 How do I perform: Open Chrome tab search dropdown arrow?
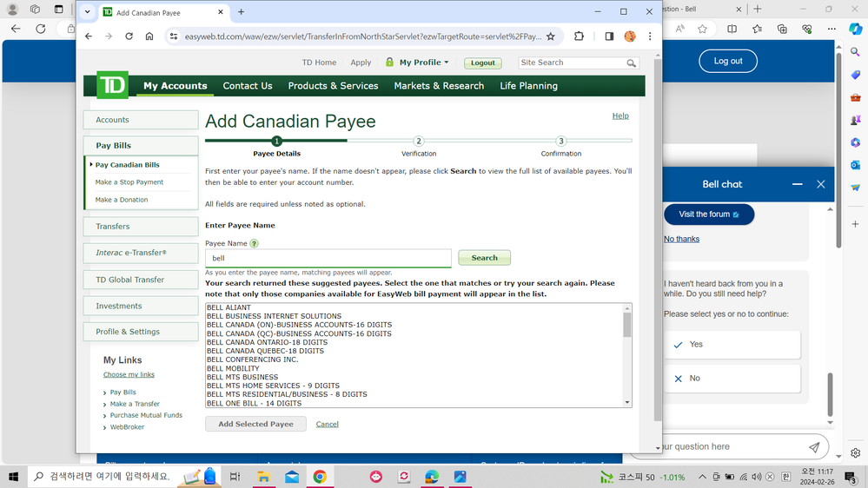click(x=88, y=12)
